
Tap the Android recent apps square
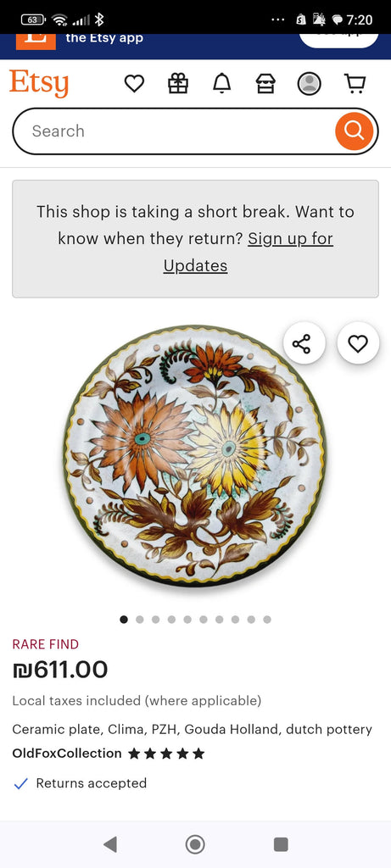tap(281, 844)
